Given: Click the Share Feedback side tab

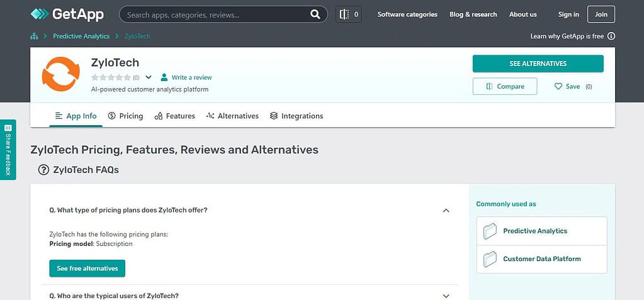Looking at the screenshot, I should point(8,150).
